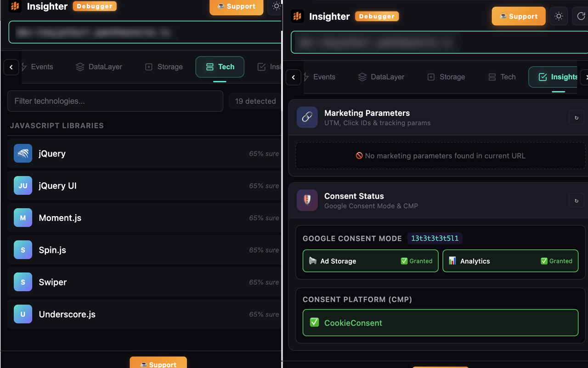The width and height of the screenshot is (588, 368).
Task: Click GOOGLE CONSENT MODE heading
Action: pos(352,239)
